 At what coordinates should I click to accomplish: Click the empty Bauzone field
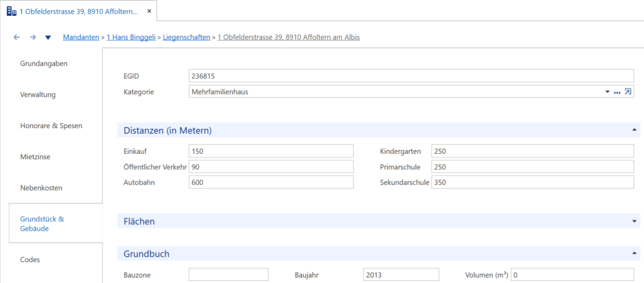point(229,275)
